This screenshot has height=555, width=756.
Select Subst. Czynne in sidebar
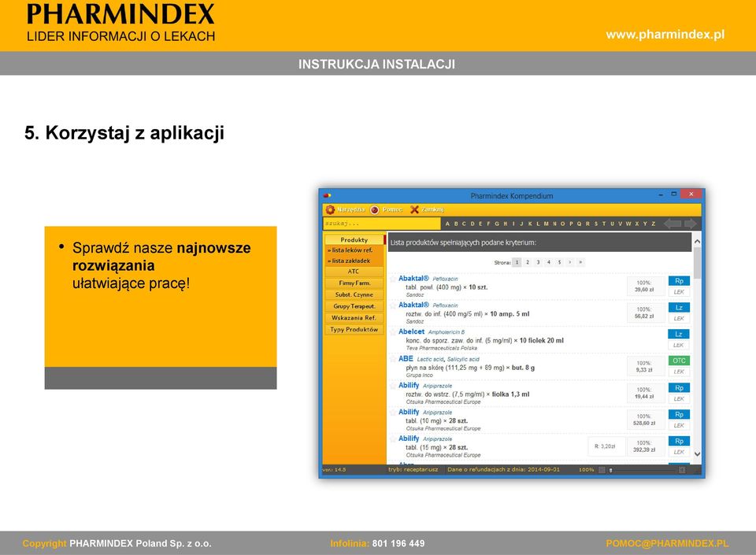(x=354, y=294)
